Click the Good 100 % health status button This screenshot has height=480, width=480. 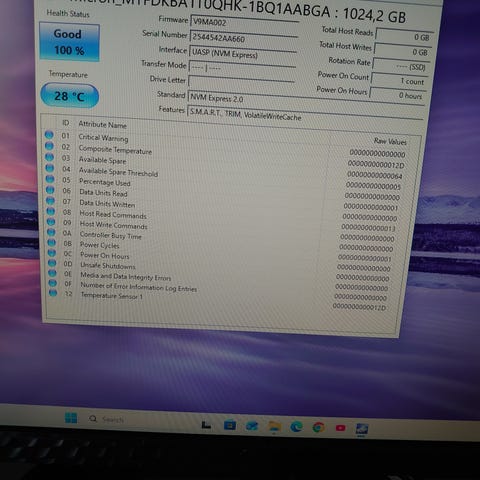(69, 42)
